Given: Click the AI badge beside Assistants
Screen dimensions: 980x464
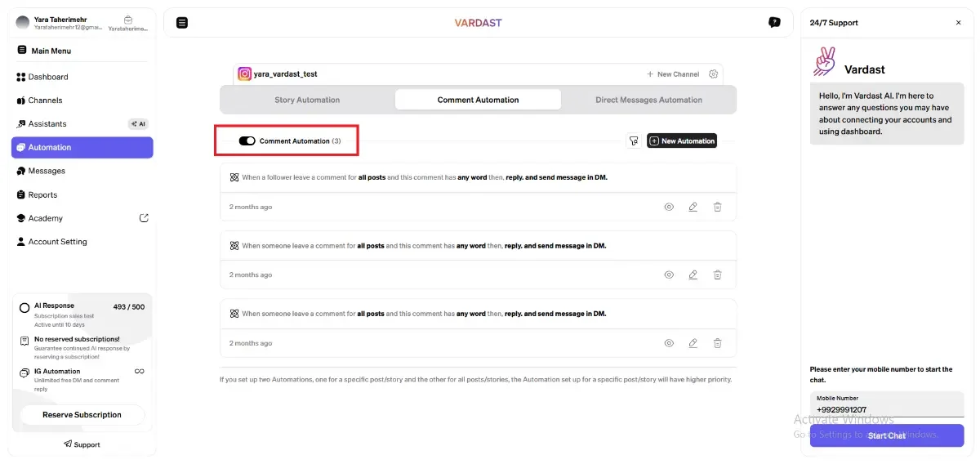Looking at the screenshot, I should [x=138, y=124].
